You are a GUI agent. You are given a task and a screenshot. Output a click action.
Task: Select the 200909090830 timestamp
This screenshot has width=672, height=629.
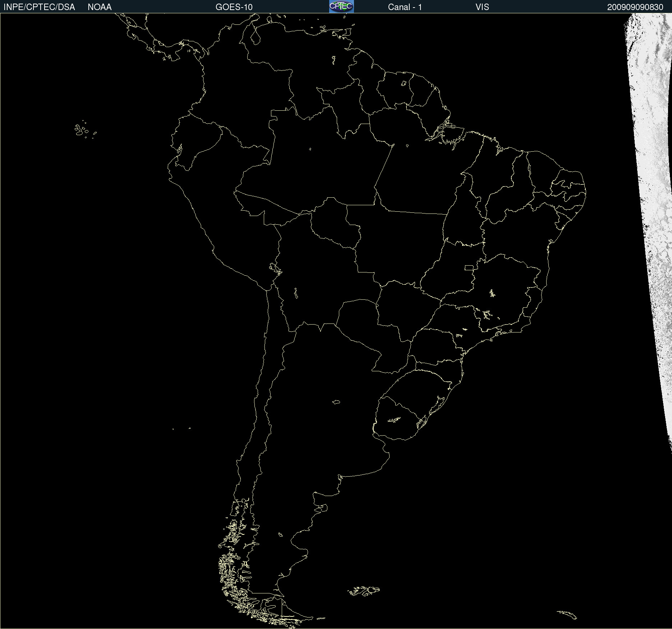click(x=635, y=7)
